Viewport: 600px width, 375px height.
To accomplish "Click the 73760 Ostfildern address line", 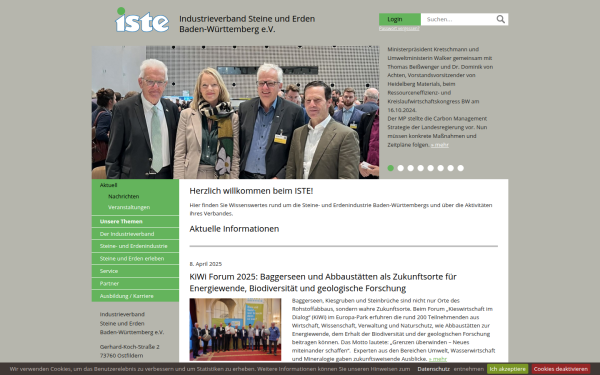I will [x=121, y=356].
